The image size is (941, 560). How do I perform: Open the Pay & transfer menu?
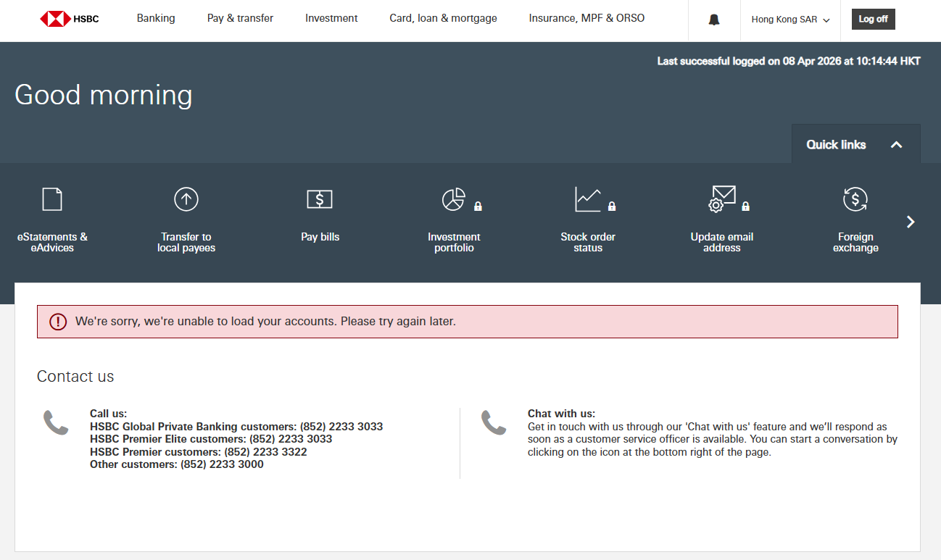tap(240, 18)
